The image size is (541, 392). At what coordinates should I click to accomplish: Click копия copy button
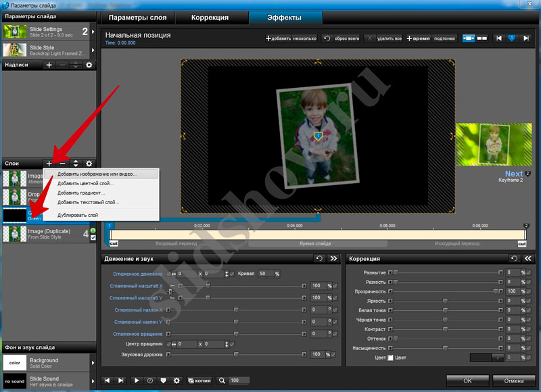pyautogui.click(x=199, y=381)
